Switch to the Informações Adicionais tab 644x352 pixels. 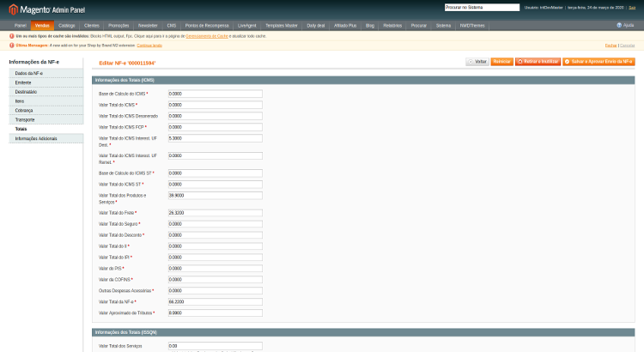pyautogui.click(x=46, y=138)
